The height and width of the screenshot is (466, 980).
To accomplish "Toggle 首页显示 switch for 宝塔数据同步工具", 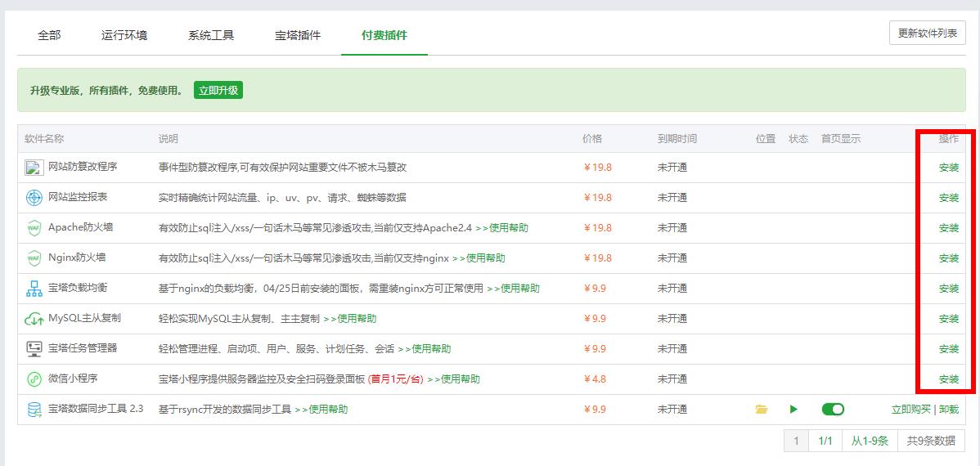I will (833, 409).
